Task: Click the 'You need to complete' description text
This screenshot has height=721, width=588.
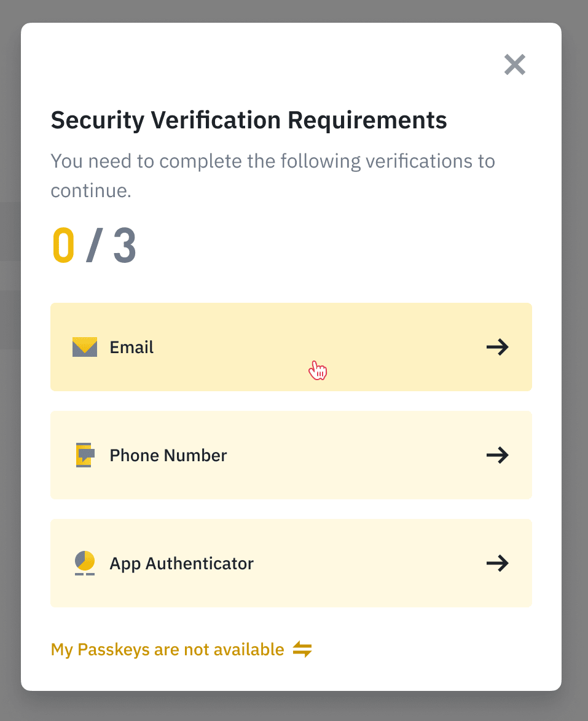Action: (272, 162)
